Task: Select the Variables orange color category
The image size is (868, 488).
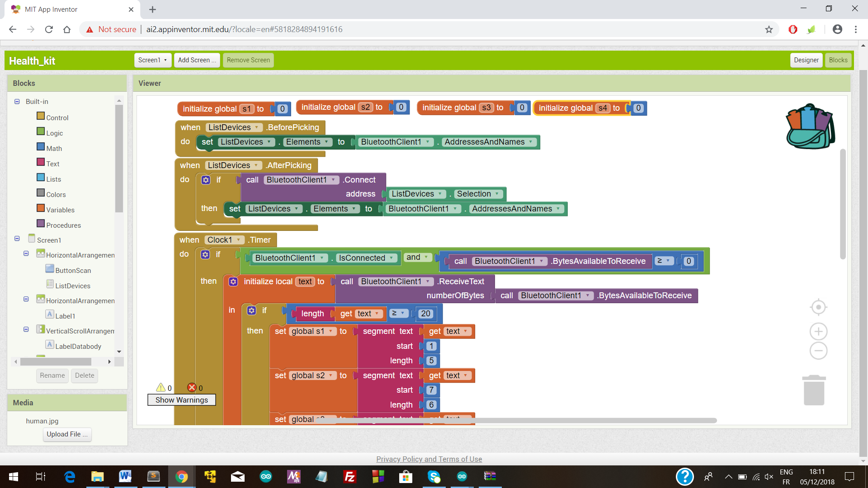Action: (x=60, y=210)
